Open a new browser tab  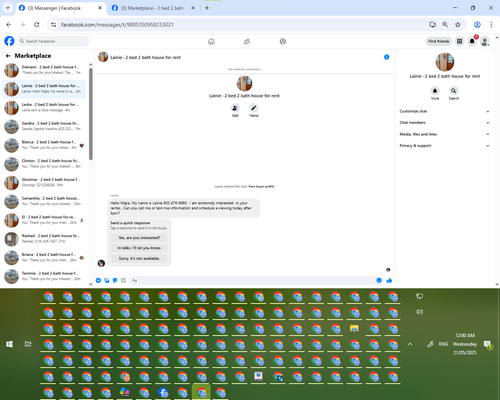[x=207, y=8]
